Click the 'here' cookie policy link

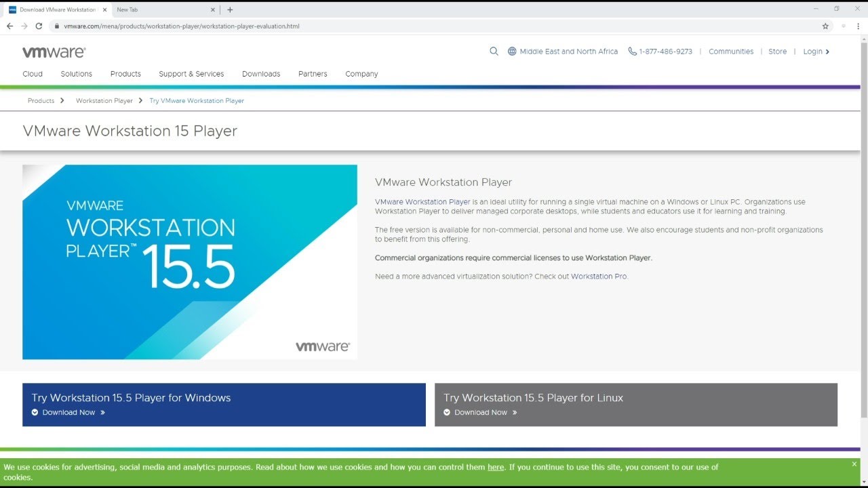pyautogui.click(x=496, y=467)
